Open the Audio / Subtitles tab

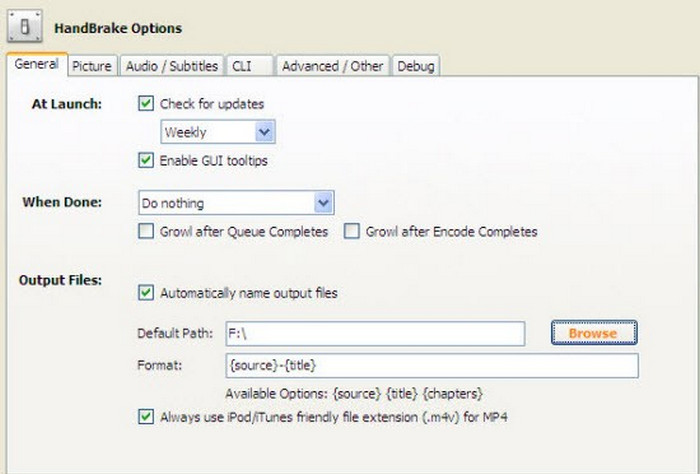(172, 66)
